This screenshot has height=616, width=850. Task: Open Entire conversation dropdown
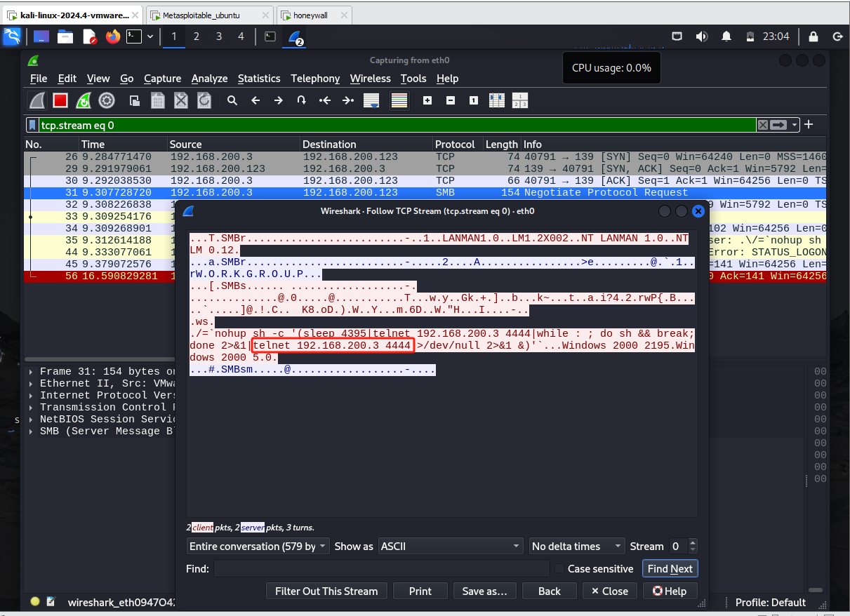click(258, 546)
